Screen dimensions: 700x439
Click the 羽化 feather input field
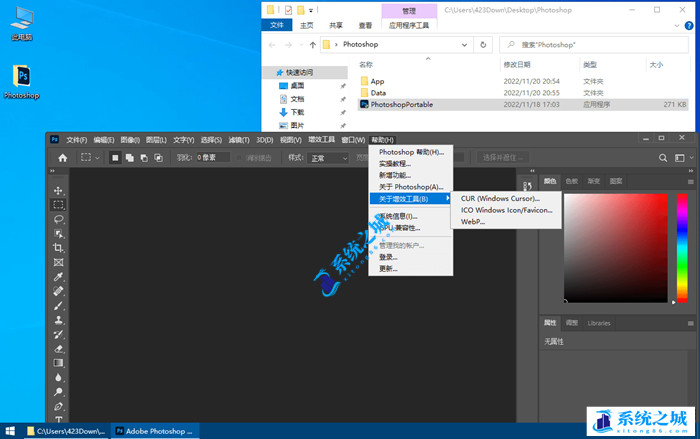click(x=213, y=158)
